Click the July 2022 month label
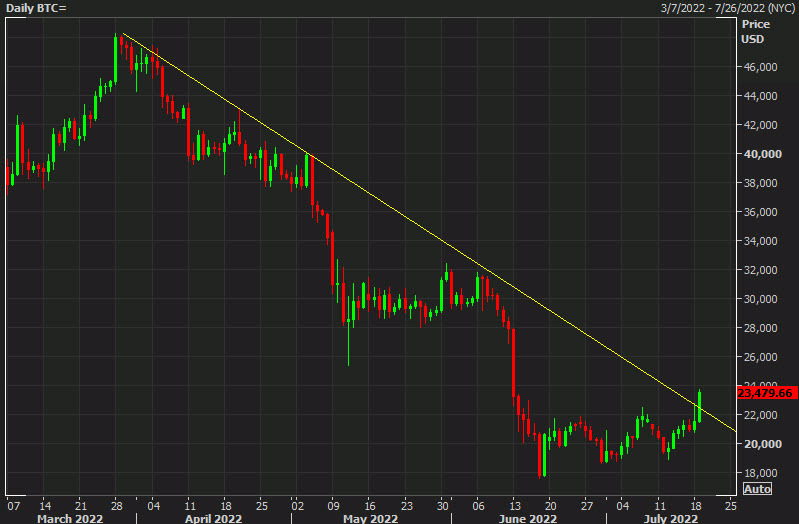This screenshot has width=799, height=524. click(x=671, y=518)
